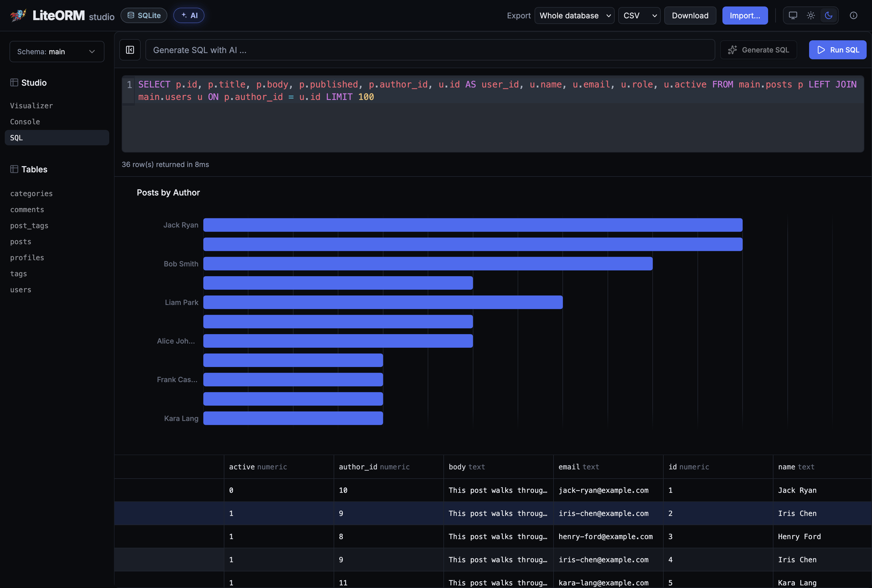This screenshot has width=872, height=588.
Task: Click the Generate SQL button
Action: click(x=758, y=50)
